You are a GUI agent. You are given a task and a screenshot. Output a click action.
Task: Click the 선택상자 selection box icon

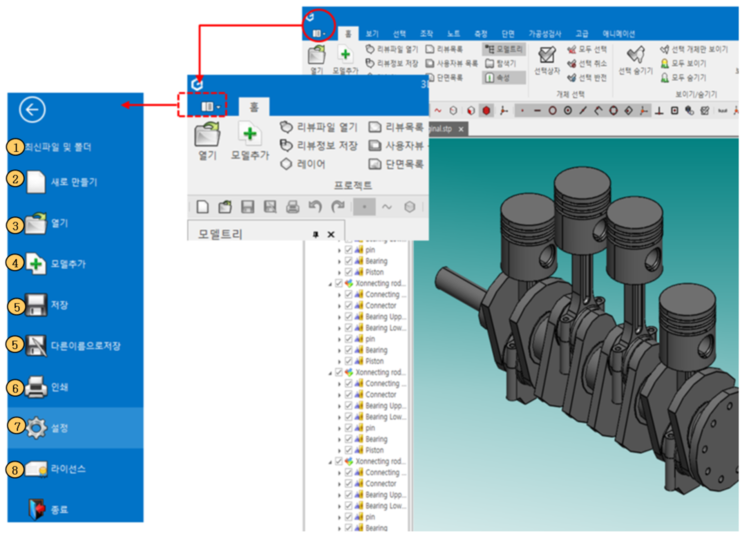547,55
